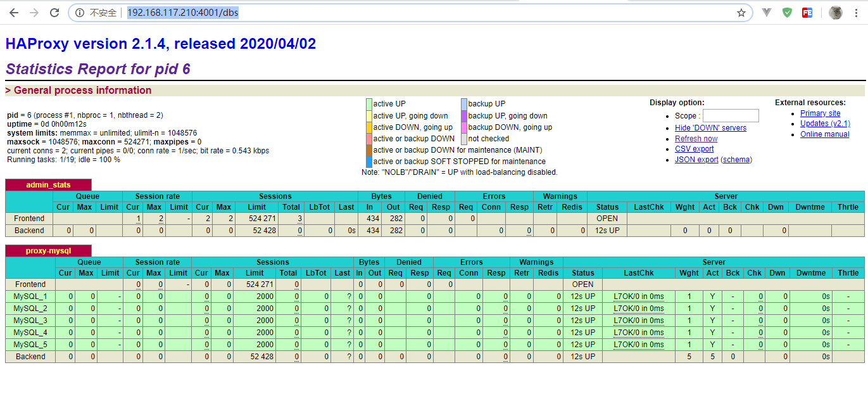Open the Online manual link
Screen dimensions: 868x408
pos(824,134)
